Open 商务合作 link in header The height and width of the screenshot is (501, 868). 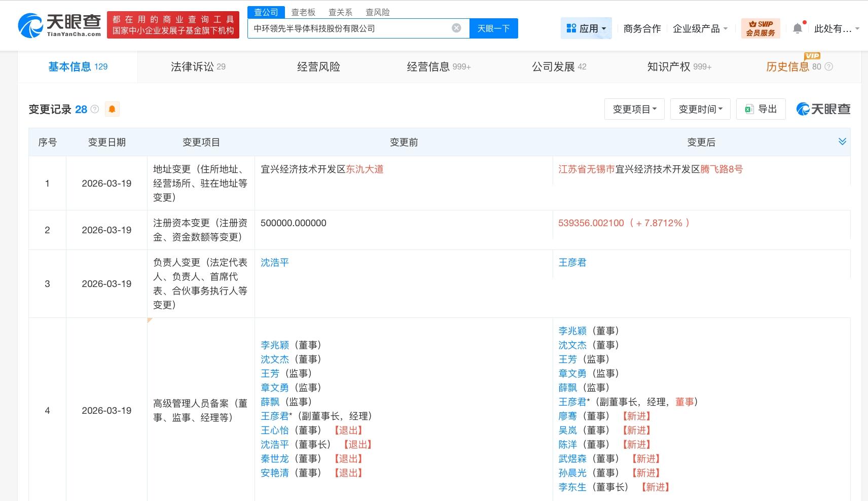point(642,28)
